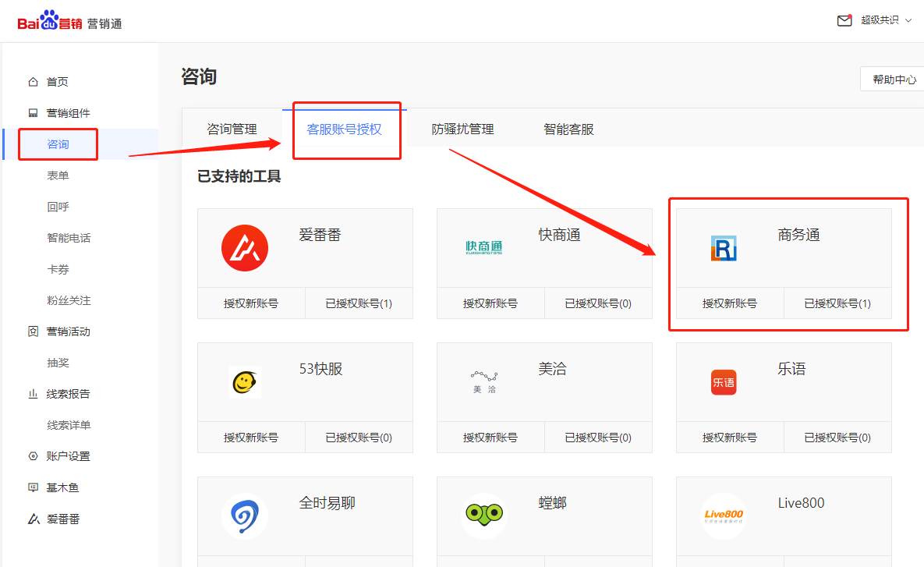
Task: Click the 咨询 page title
Action: [199, 76]
